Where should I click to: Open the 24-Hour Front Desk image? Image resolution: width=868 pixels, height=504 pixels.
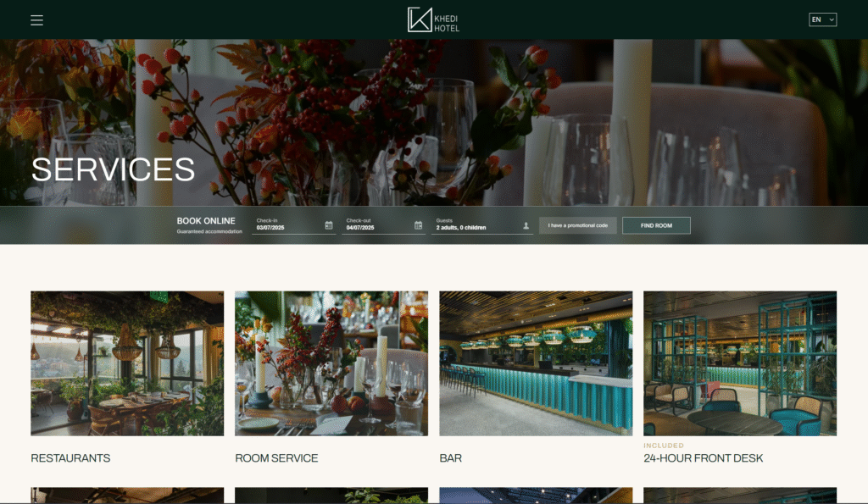[x=740, y=363]
